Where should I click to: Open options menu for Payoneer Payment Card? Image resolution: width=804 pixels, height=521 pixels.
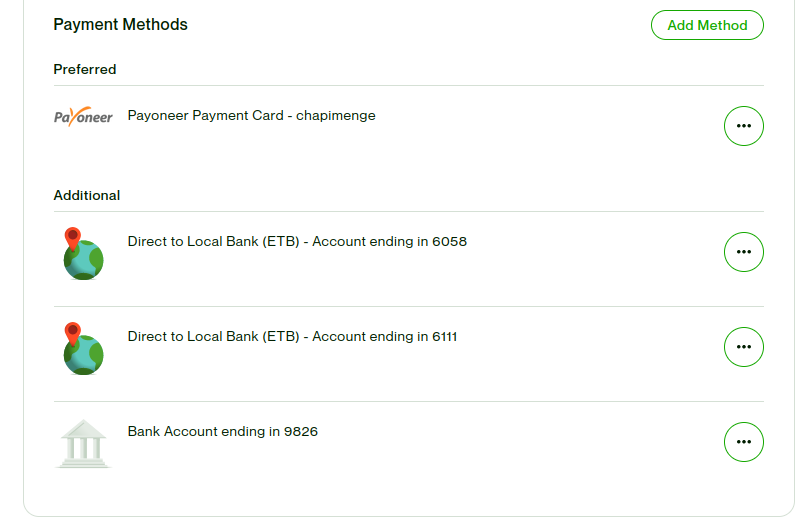(x=743, y=126)
